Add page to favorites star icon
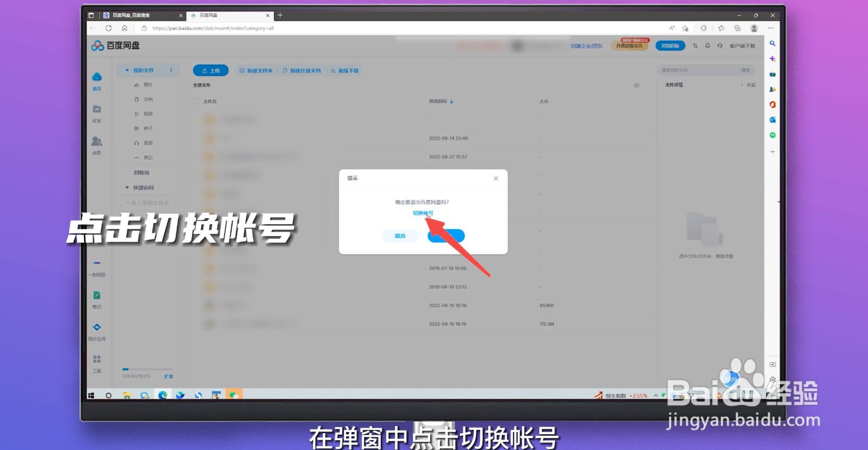Screen dimensions: 868x450 (685, 28)
